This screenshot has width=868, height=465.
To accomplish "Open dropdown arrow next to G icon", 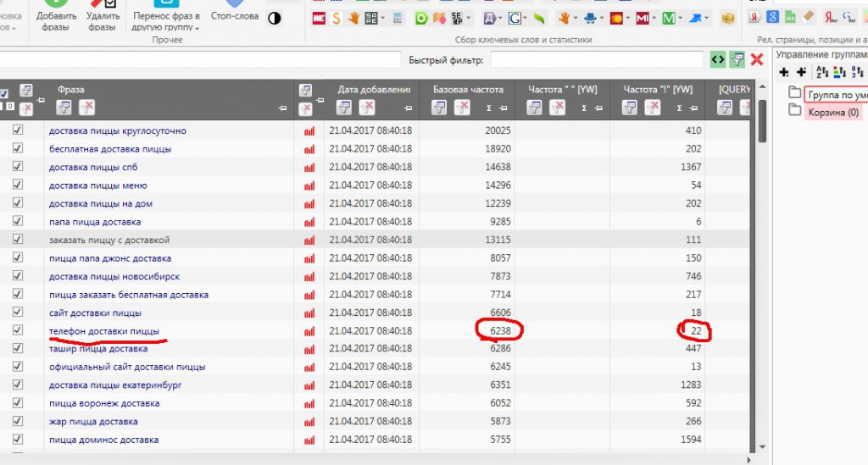I will [526, 19].
